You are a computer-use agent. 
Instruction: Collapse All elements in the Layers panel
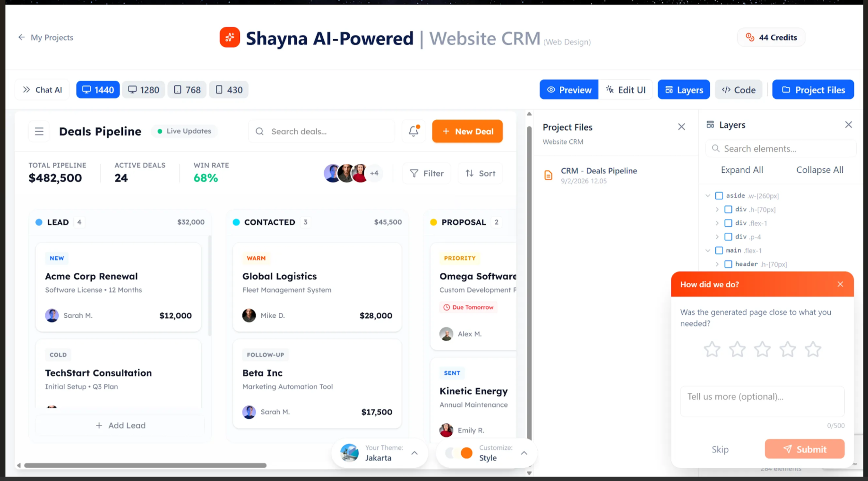click(820, 170)
